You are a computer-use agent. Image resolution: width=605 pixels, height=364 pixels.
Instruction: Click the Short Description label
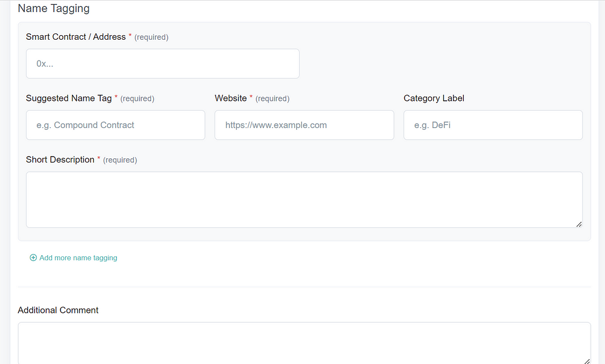60,160
